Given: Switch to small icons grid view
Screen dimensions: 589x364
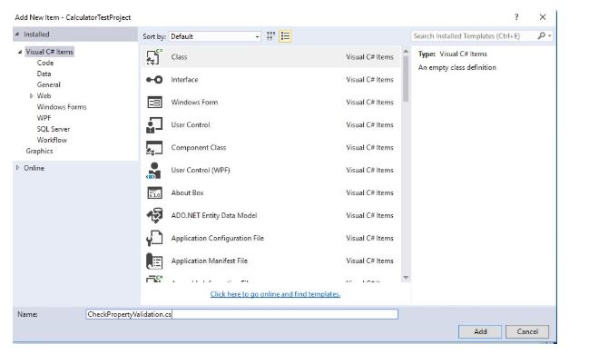Looking at the screenshot, I should point(270,36).
